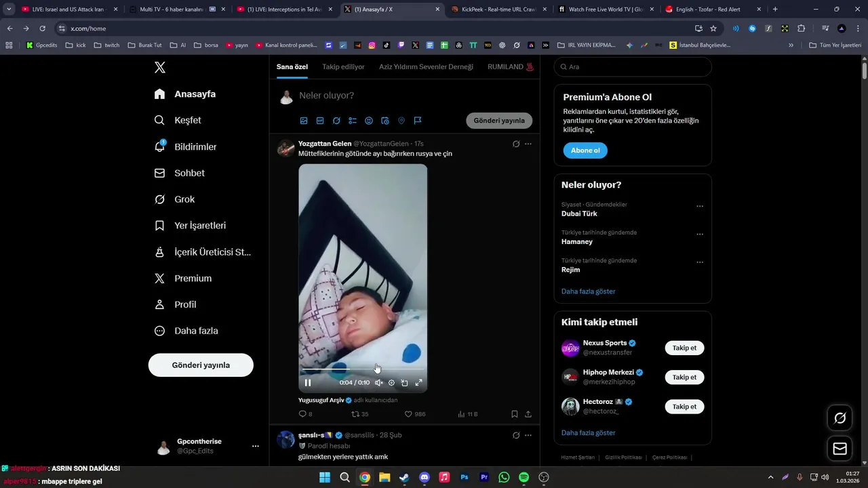The image size is (868, 488).
Task: Follow Hiphop Merkezi with Takip et
Action: pyautogui.click(x=684, y=377)
